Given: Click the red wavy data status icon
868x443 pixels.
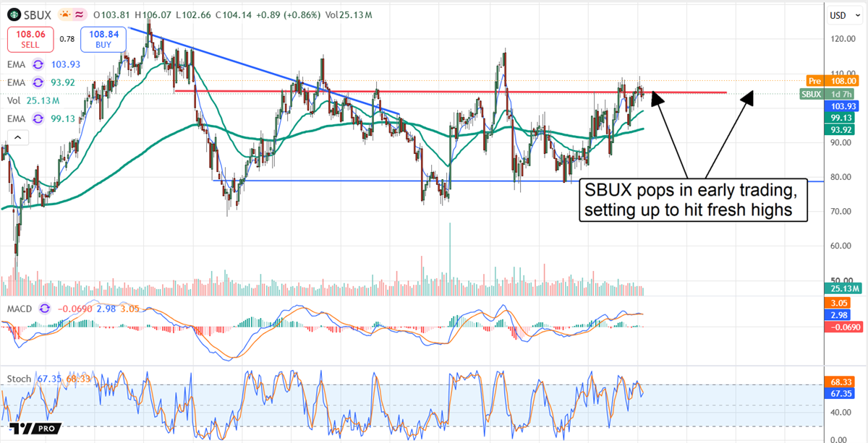Looking at the screenshot, I should tap(78, 13).
